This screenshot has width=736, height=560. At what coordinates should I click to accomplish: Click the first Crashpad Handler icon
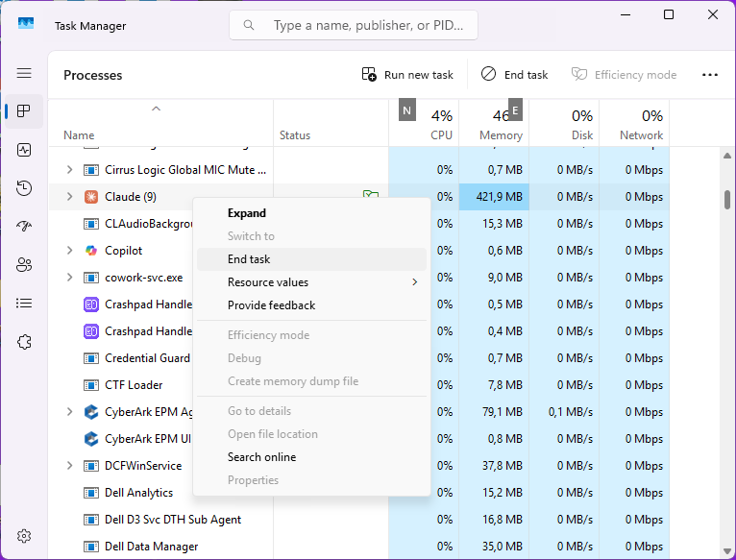coord(91,304)
